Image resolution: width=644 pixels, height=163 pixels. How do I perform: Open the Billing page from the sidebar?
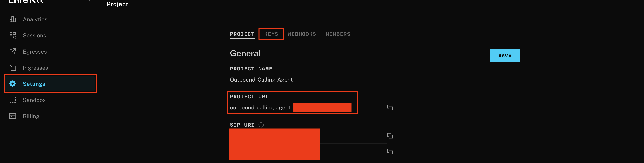[31, 116]
